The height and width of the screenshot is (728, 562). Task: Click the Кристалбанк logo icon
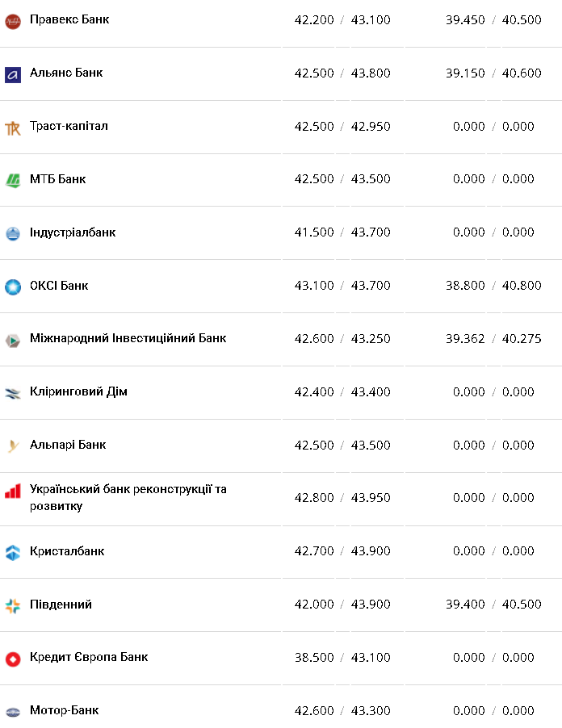13,552
